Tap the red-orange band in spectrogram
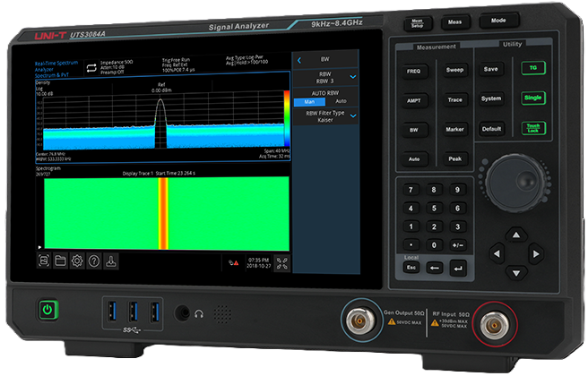This screenshot has height=376, width=588. pos(163,213)
